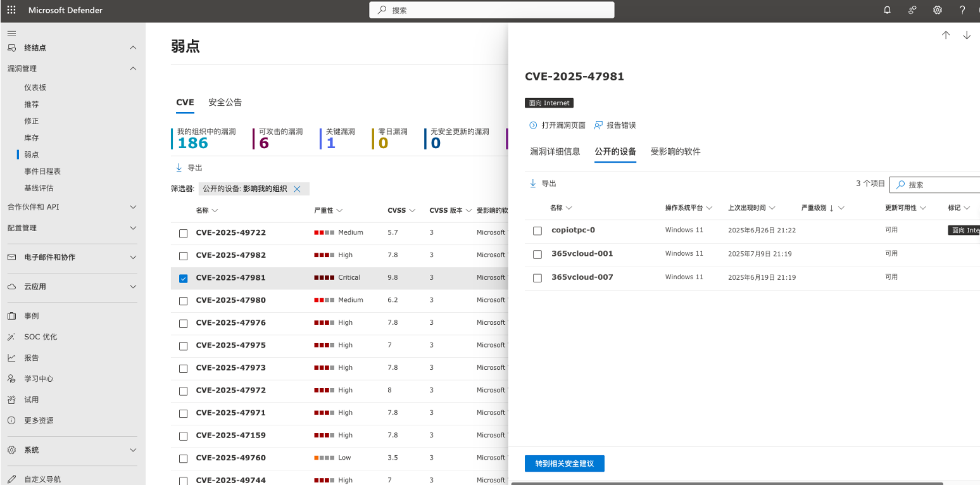Click the 系统 gear icon in sidebar
Viewport: 980px width, 485px height.
click(x=11, y=450)
